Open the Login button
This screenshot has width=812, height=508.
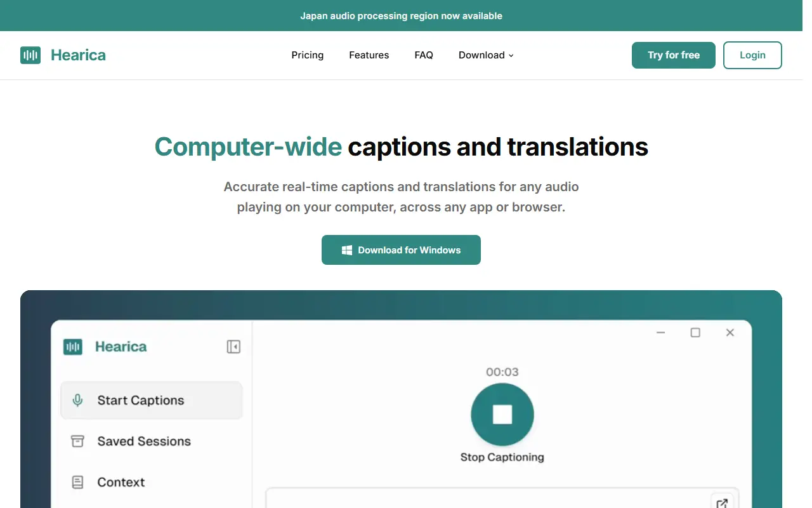point(752,55)
